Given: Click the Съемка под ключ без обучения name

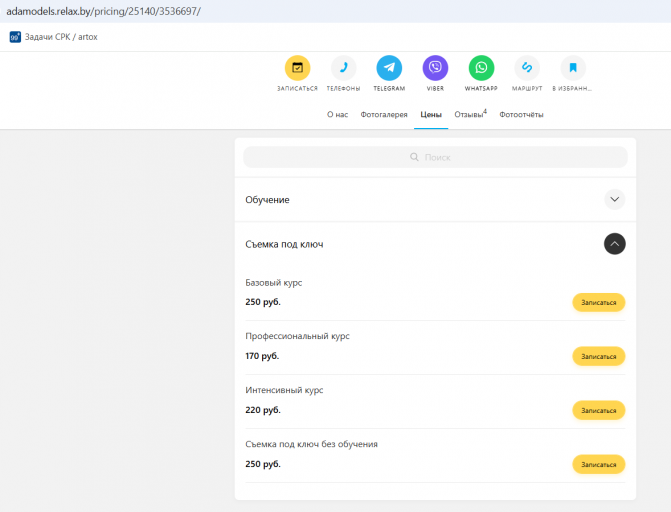Looking at the screenshot, I should [312, 444].
